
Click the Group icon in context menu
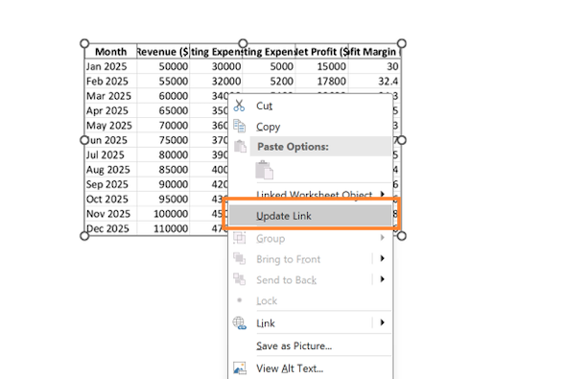click(239, 238)
